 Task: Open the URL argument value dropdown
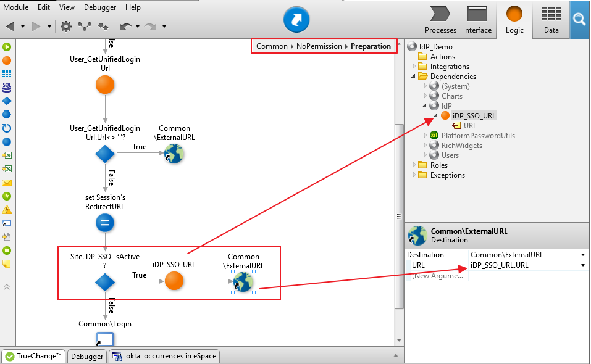583,265
